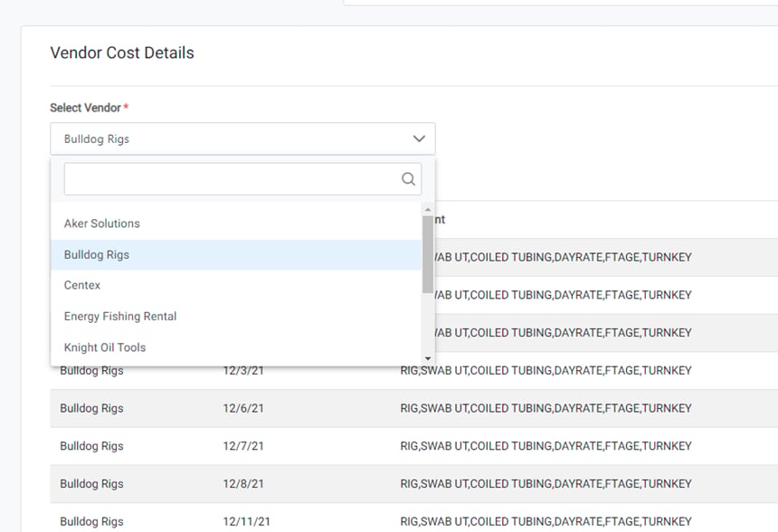This screenshot has height=532, width=778.
Task: Click the vendor list scrollbar thumb
Action: [428, 254]
